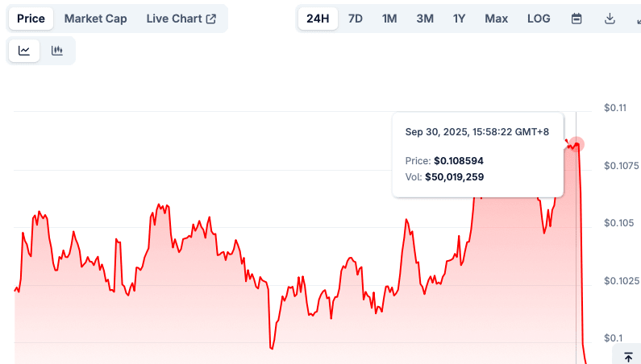Image resolution: width=641 pixels, height=364 pixels.
Task: Select the Price tab
Action: coord(31,19)
